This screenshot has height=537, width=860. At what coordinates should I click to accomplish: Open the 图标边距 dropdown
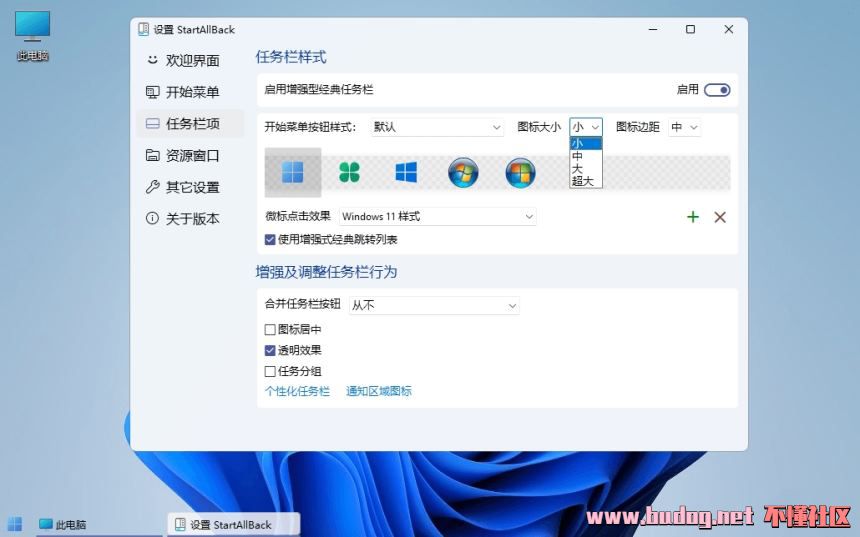[x=684, y=127]
